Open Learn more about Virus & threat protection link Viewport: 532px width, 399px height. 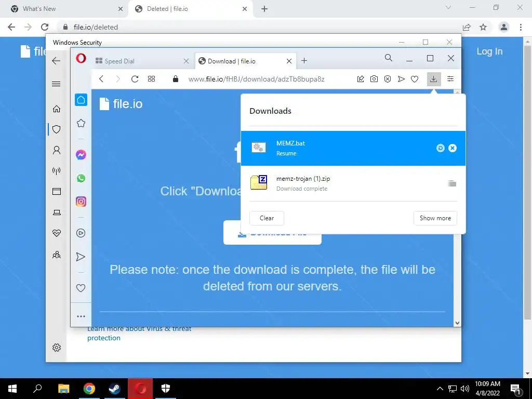(139, 333)
